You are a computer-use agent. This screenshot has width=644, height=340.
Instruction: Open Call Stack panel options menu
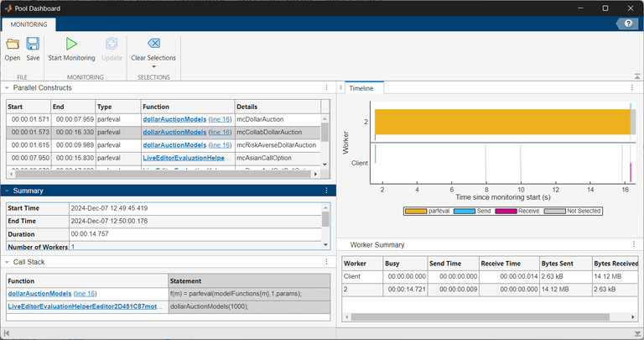(x=327, y=262)
